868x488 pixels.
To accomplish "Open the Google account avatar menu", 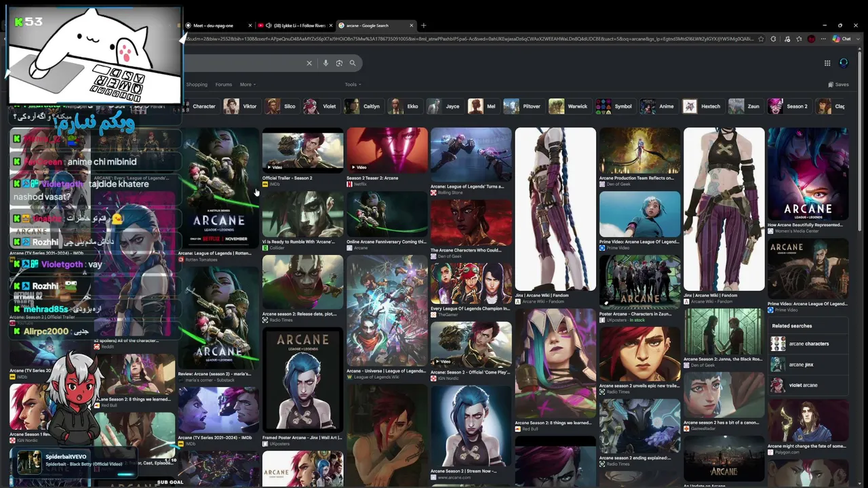I will click(x=844, y=63).
